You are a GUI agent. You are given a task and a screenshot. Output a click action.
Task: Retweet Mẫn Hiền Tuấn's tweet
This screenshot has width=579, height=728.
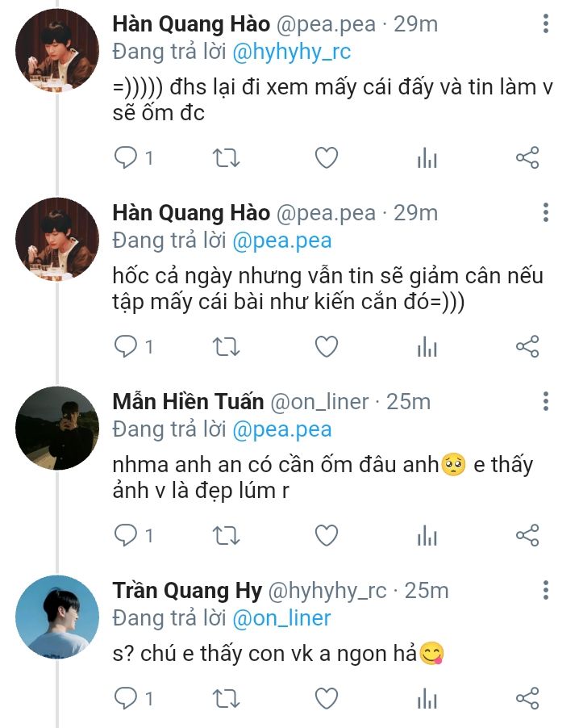pyautogui.click(x=226, y=534)
